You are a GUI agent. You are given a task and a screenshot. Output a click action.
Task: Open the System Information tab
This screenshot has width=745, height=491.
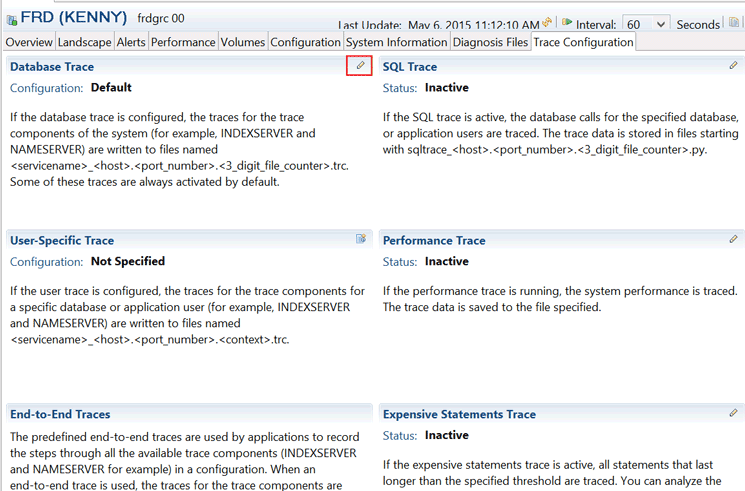397,42
